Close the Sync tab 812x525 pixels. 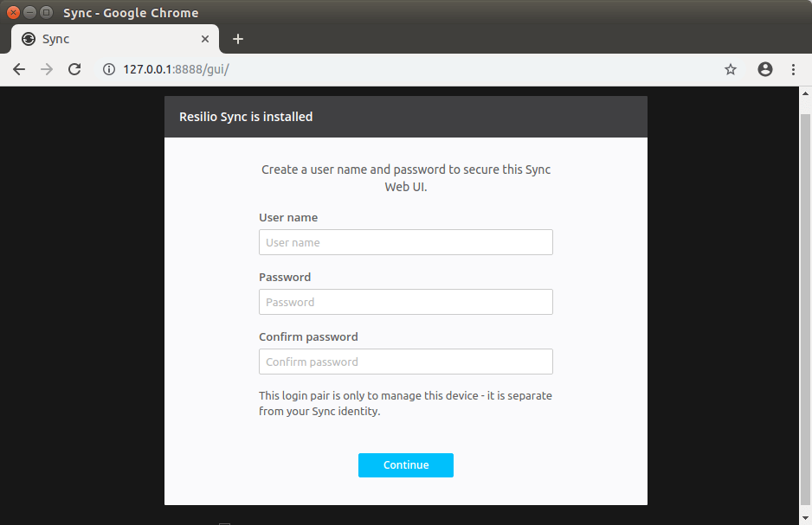[x=205, y=39]
